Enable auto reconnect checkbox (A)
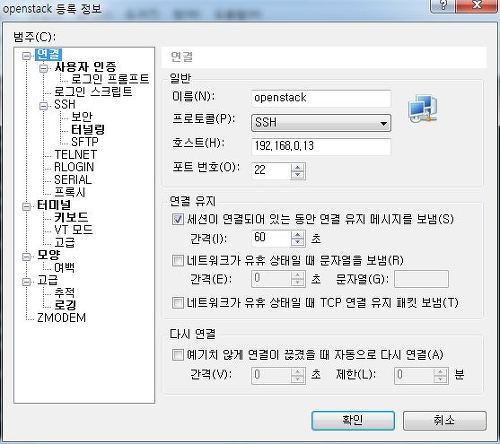 pos(178,355)
